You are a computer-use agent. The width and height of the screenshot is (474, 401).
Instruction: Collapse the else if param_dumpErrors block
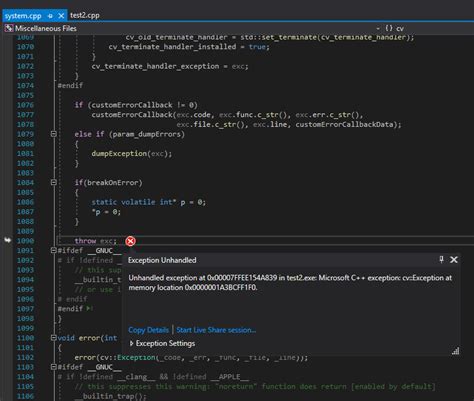53,134
